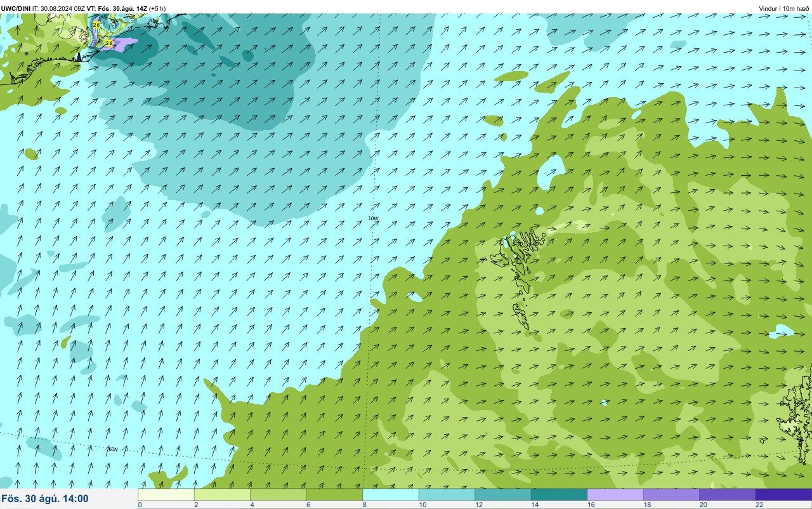Select the 'IT: 30.08.2024 09Z' initial time text
The width and height of the screenshot is (812, 509).
pos(59,8)
